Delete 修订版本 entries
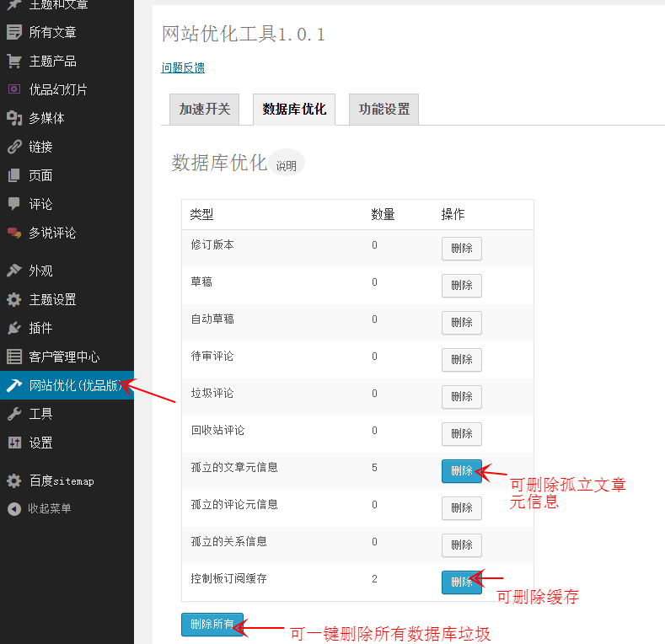Image resolution: width=665 pixels, height=644 pixels. point(461,249)
